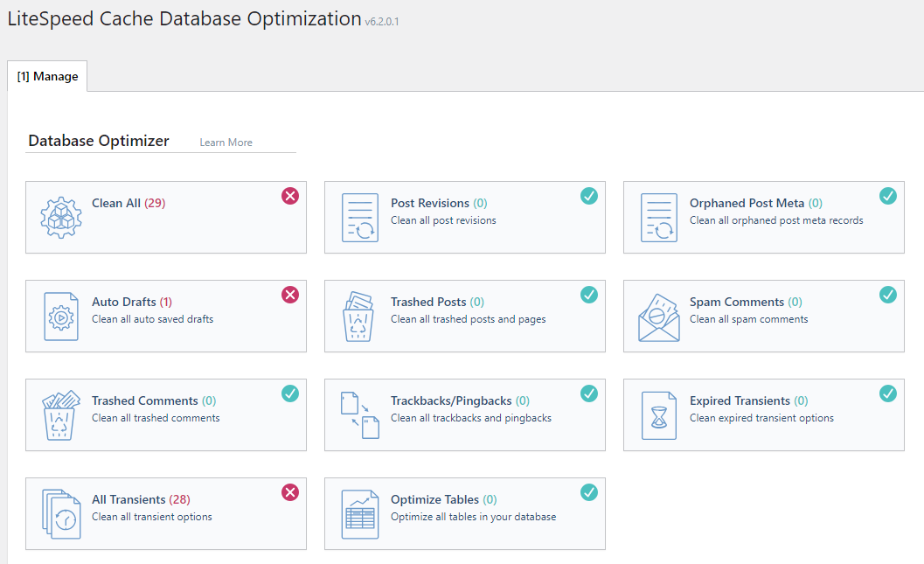924x564 pixels.
Task: Clean All Transients (28) title link
Action: click(x=141, y=500)
